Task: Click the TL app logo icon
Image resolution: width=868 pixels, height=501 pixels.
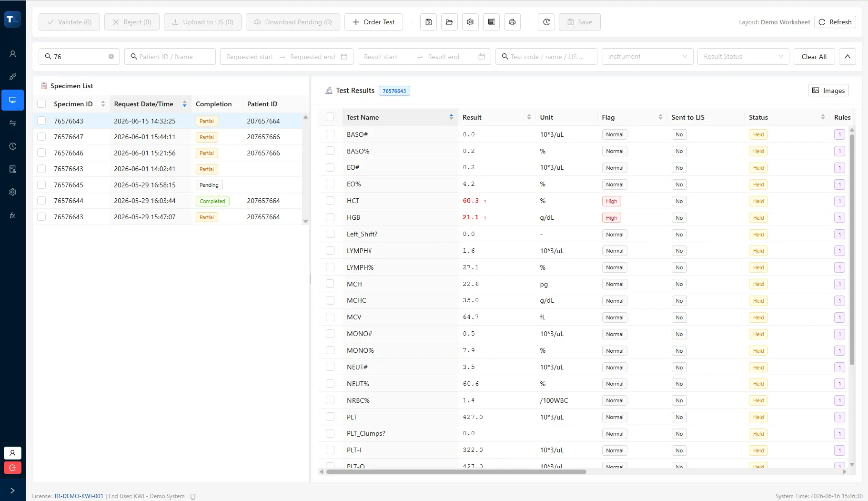Action: pos(12,20)
